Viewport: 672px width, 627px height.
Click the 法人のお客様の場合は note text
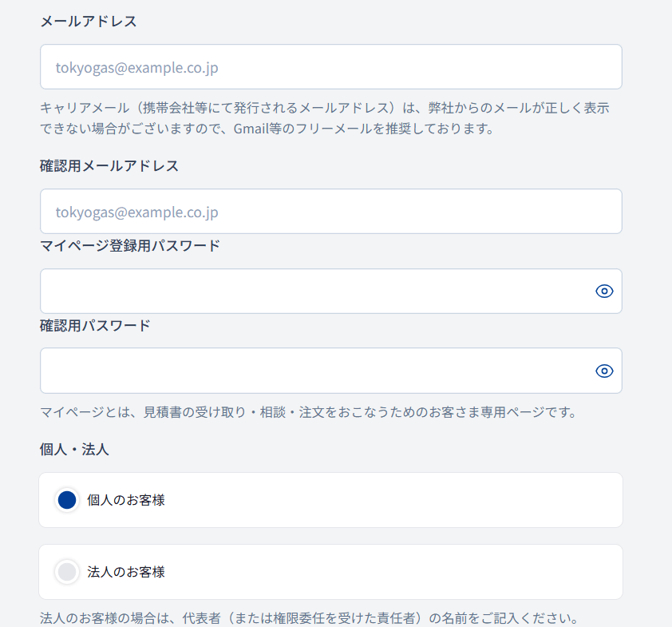click(308, 618)
